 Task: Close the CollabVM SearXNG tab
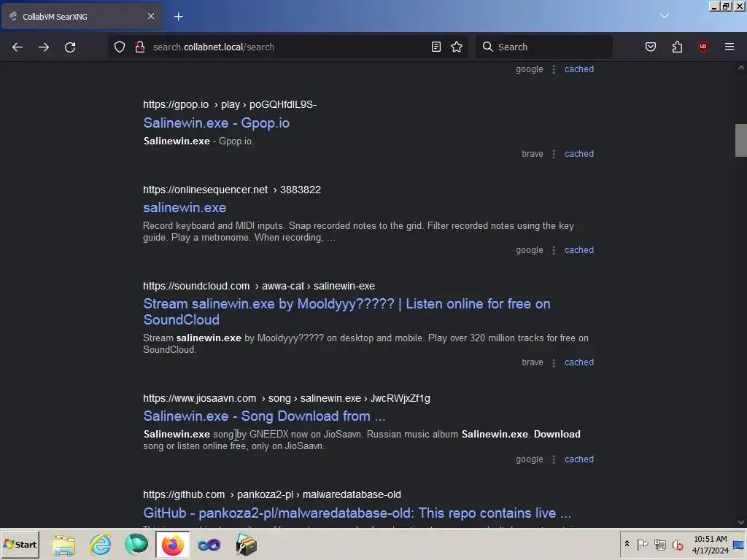click(151, 16)
